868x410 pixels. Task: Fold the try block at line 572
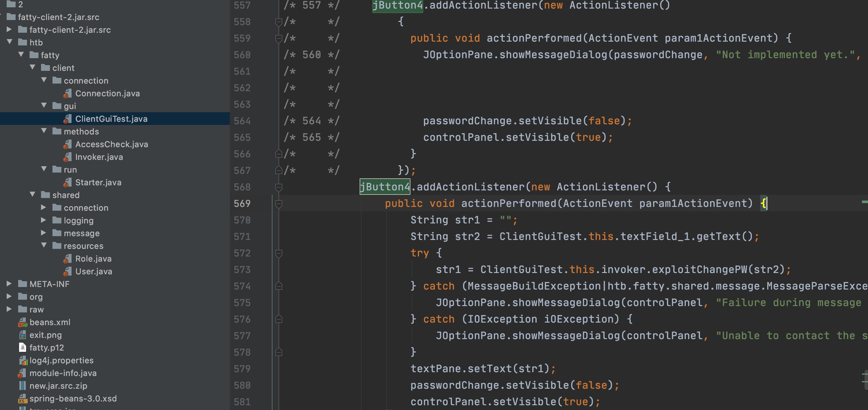(279, 253)
